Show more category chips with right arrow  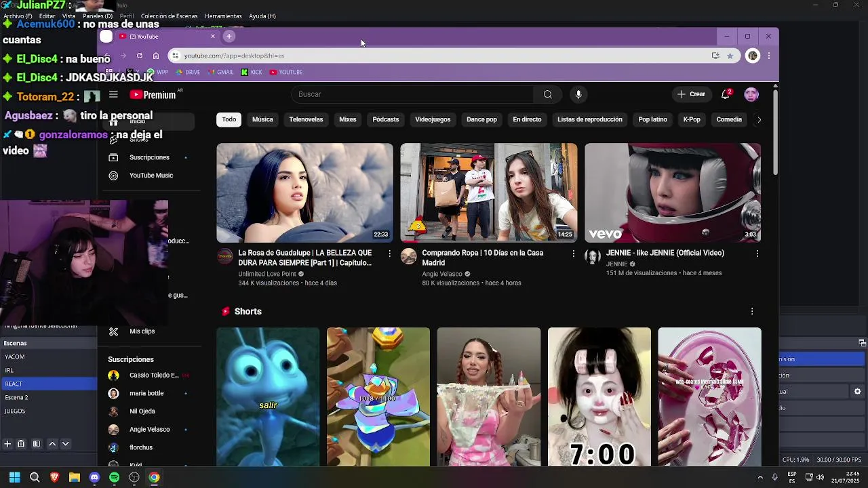(x=759, y=119)
